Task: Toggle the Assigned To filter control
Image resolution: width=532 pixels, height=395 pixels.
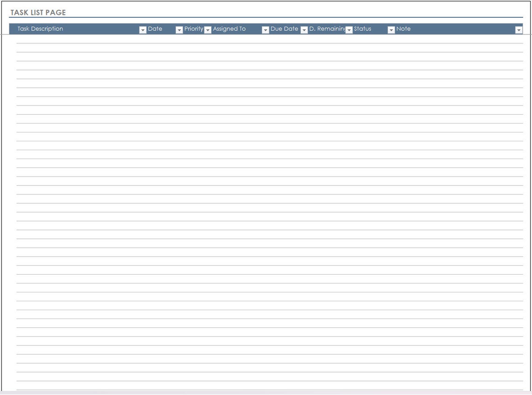Action: pos(265,29)
